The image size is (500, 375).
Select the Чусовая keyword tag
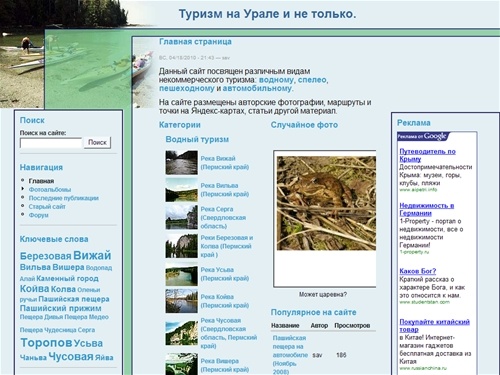coord(71,356)
